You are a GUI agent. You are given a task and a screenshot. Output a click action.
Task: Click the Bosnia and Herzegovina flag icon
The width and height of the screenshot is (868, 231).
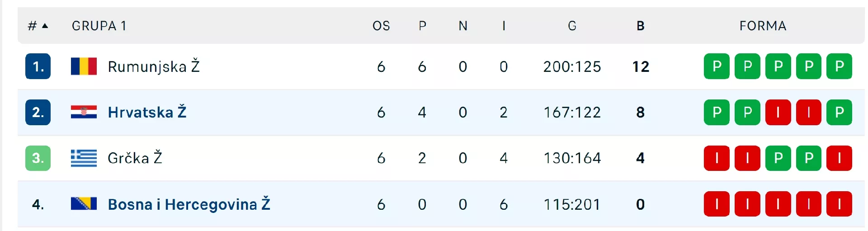(84, 204)
